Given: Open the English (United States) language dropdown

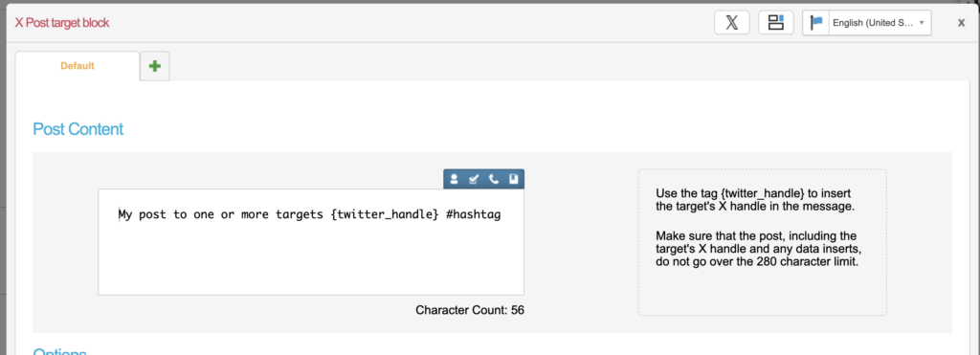Looking at the screenshot, I should tap(880, 23).
